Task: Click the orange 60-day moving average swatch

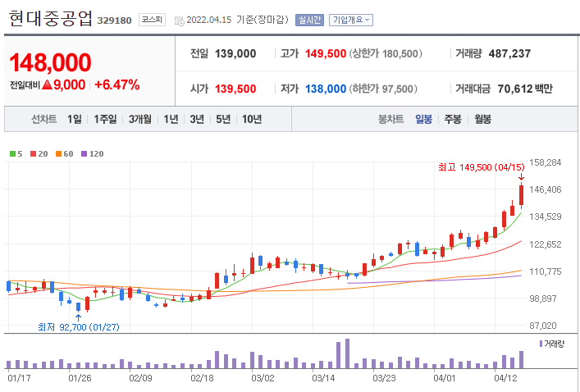Action: (x=58, y=154)
